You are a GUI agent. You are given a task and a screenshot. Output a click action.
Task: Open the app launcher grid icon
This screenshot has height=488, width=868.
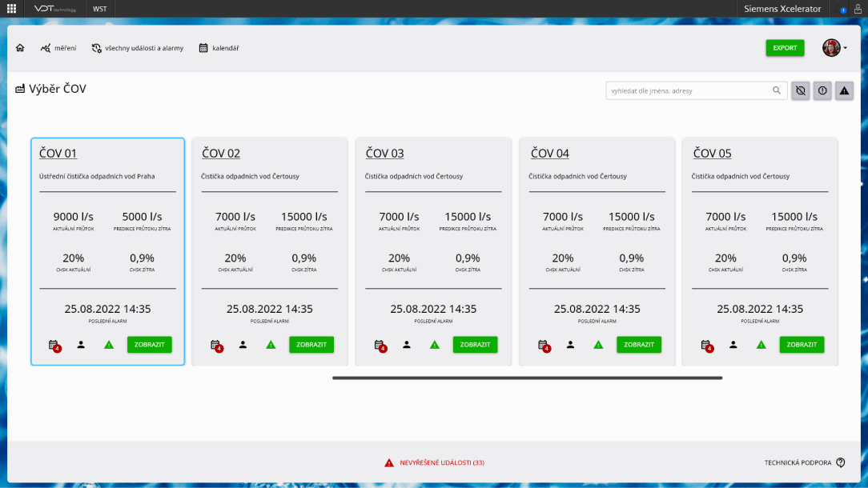click(x=11, y=9)
